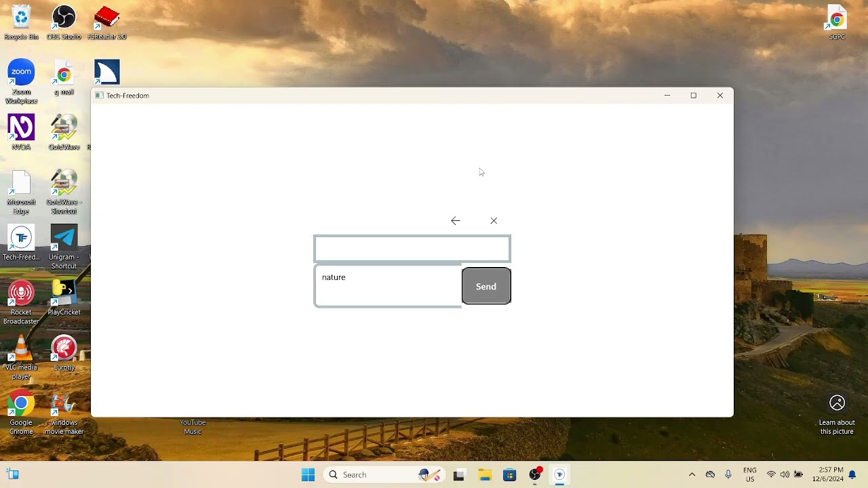The width and height of the screenshot is (868, 488).
Task: Select the windows movie maker icon
Action: [x=64, y=413]
